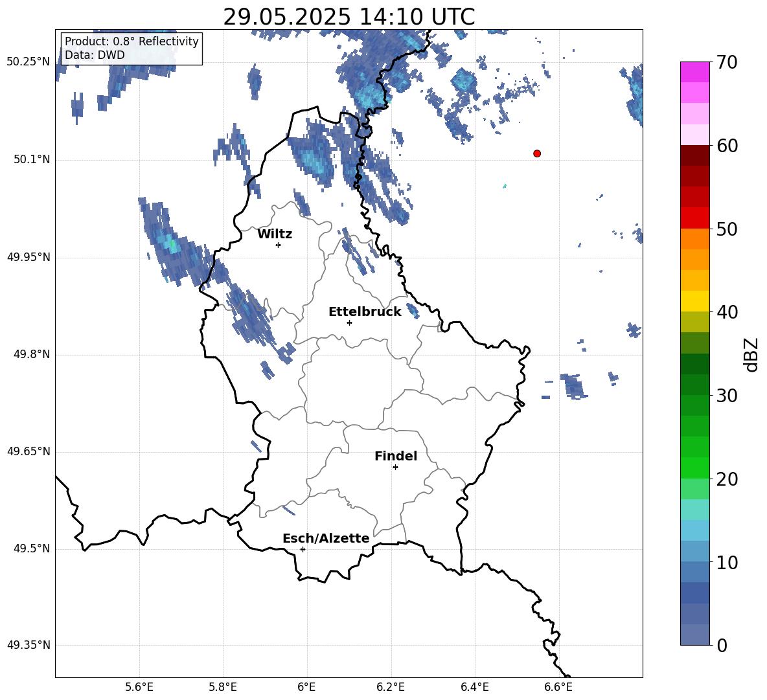Screen dimensions: 767x700
Task: Click the title 29.05.2025 14:10 UTC
Action: 349,17
